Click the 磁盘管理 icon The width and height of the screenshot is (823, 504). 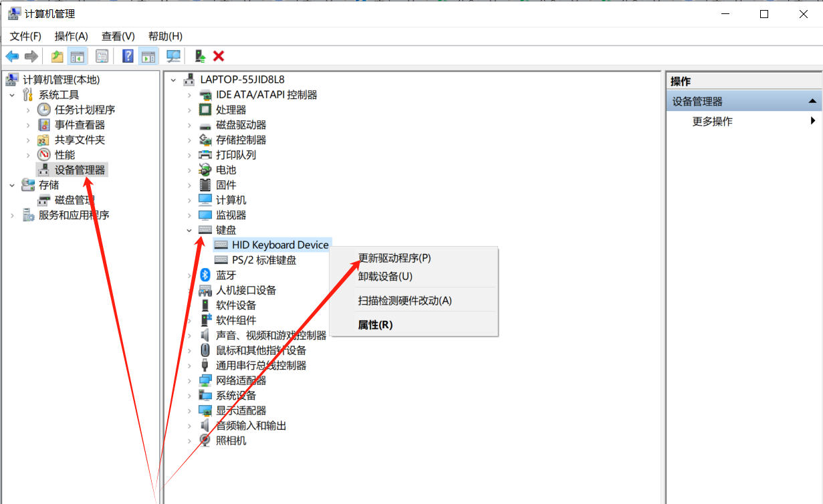(43, 200)
